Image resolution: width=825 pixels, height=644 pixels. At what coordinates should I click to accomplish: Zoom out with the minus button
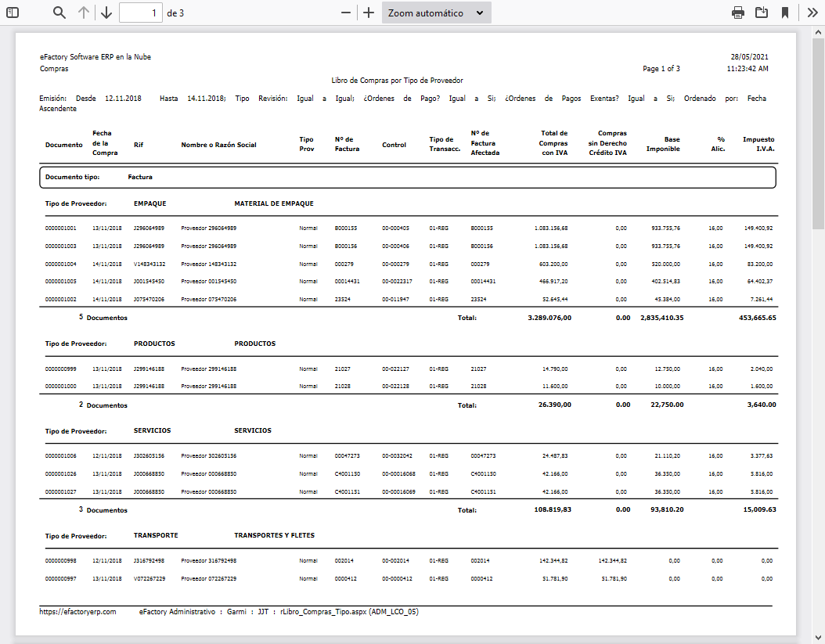(x=346, y=13)
